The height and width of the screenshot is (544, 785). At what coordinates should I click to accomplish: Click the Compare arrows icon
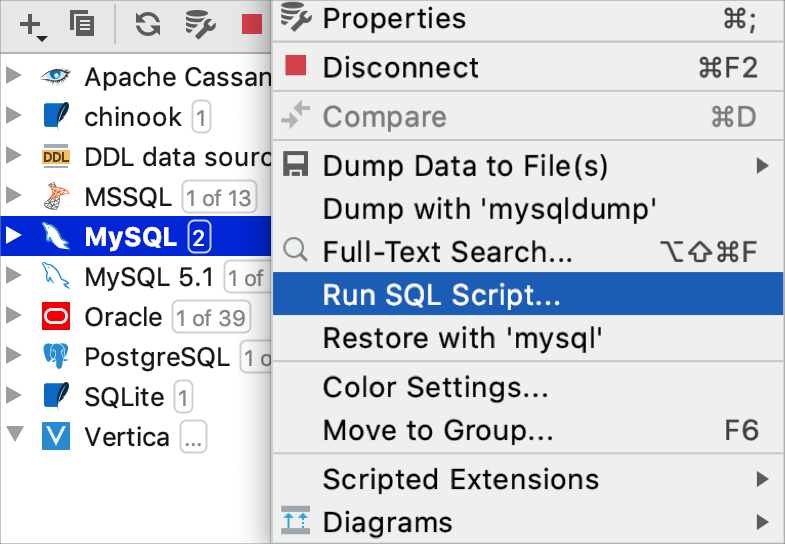point(295,115)
